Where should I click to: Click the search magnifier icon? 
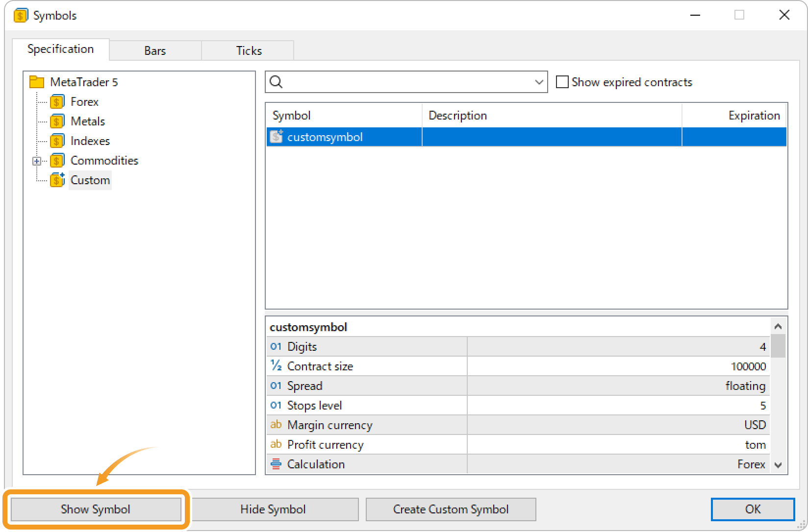click(x=276, y=82)
